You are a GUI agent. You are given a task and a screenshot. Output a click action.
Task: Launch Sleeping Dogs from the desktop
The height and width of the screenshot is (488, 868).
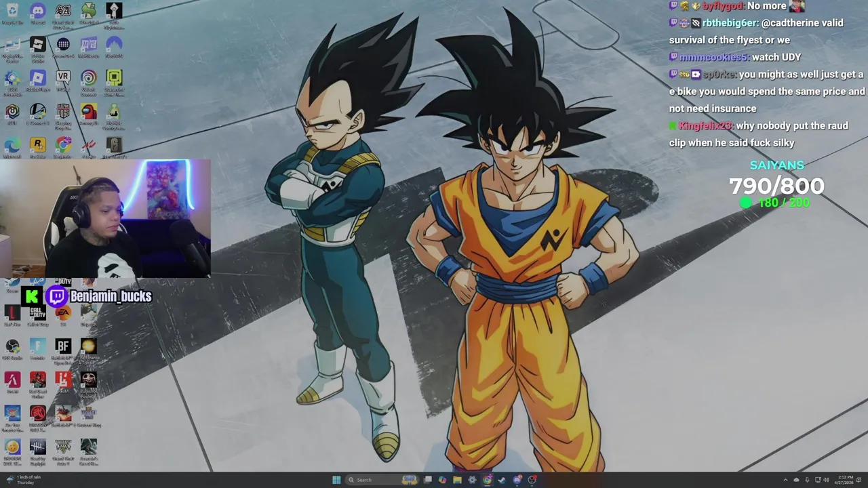click(63, 115)
